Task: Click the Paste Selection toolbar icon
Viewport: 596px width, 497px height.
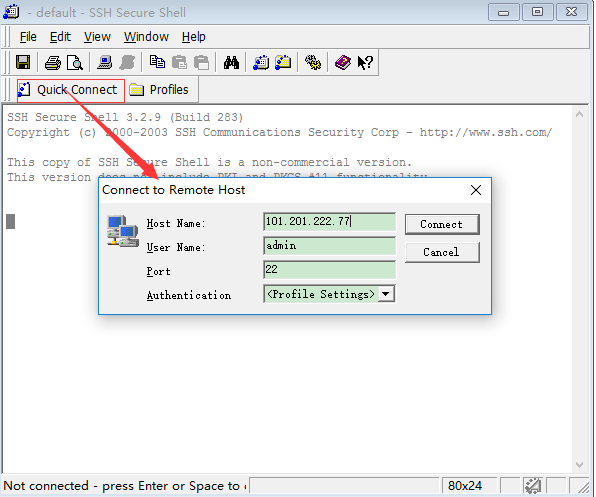Action: click(x=201, y=62)
